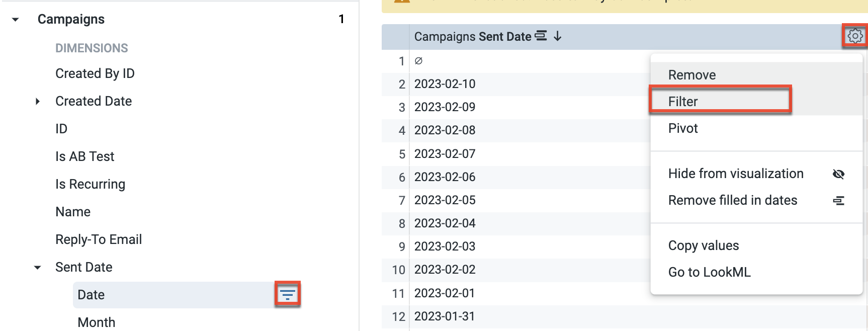Click Copy values menu option

704,245
